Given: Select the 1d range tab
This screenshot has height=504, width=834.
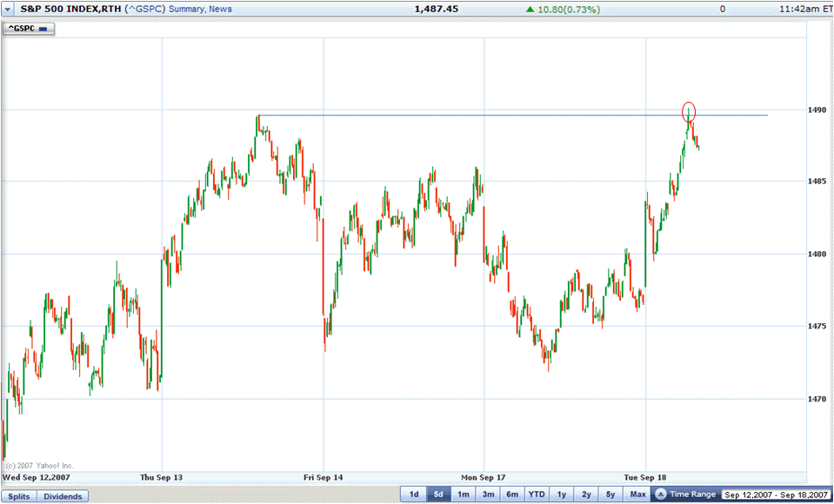Looking at the screenshot, I should tap(413, 494).
